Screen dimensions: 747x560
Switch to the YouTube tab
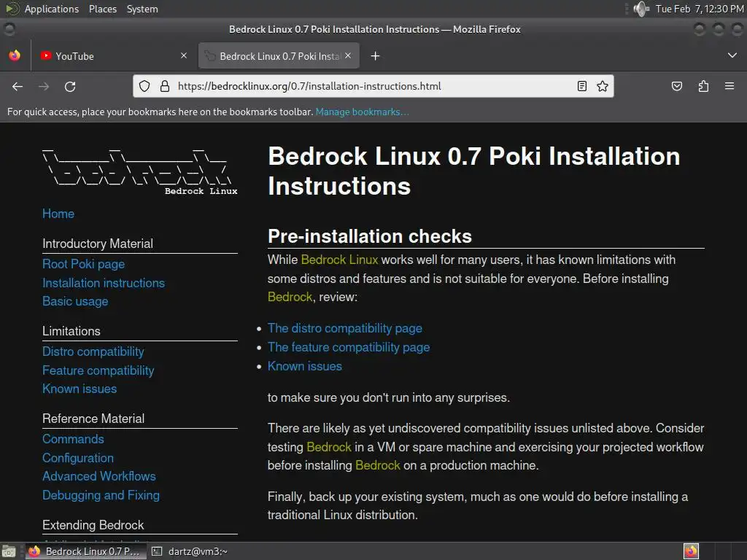tap(109, 56)
